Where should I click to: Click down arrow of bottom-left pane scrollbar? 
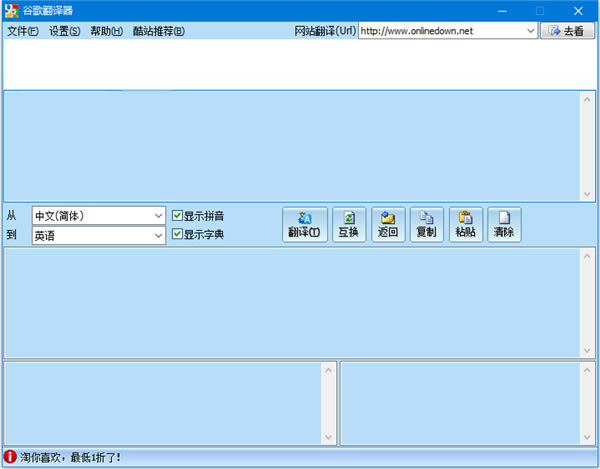(328, 437)
